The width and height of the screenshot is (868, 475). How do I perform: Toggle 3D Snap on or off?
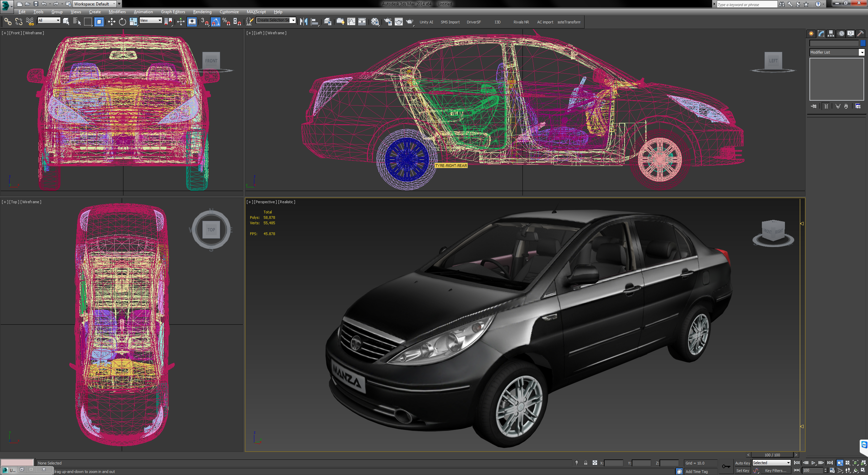tap(204, 21)
